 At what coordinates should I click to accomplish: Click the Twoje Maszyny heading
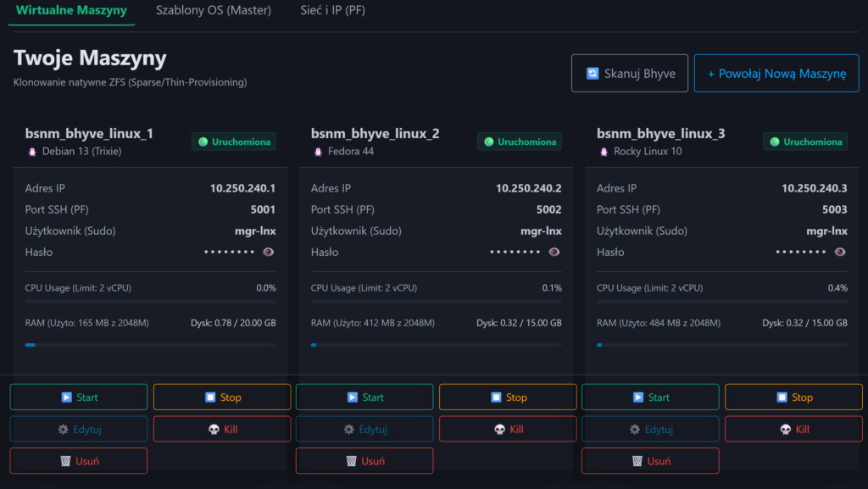pyautogui.click(x=90, y=58)
